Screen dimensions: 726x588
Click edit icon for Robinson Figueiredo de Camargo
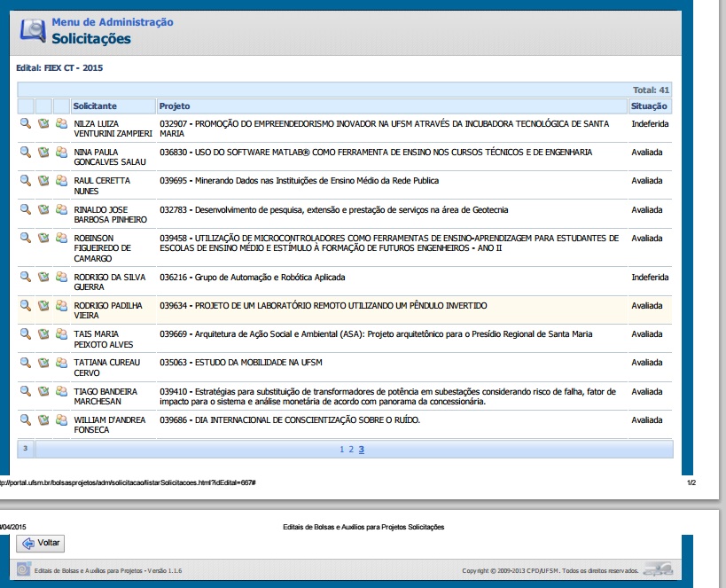[43, 239]
